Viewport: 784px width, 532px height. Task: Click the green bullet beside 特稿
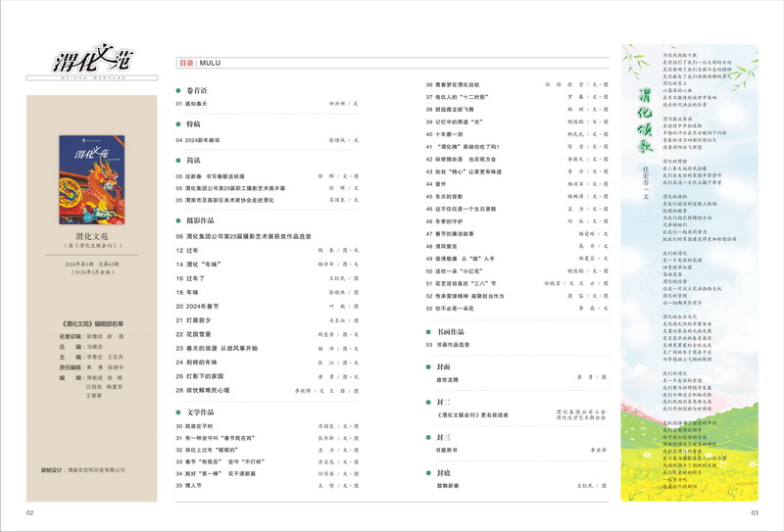[x=179, y=125]
